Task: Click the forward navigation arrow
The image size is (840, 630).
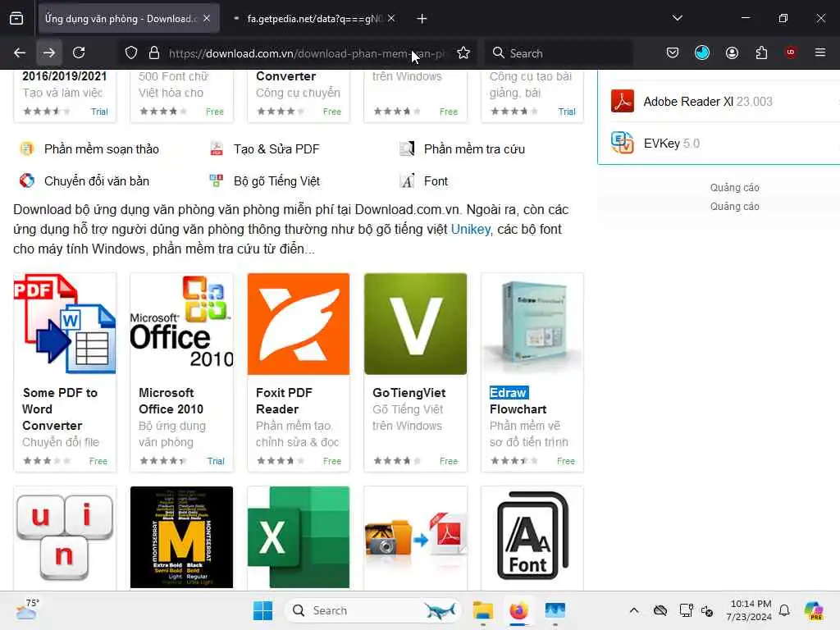Action: point(48,52)
